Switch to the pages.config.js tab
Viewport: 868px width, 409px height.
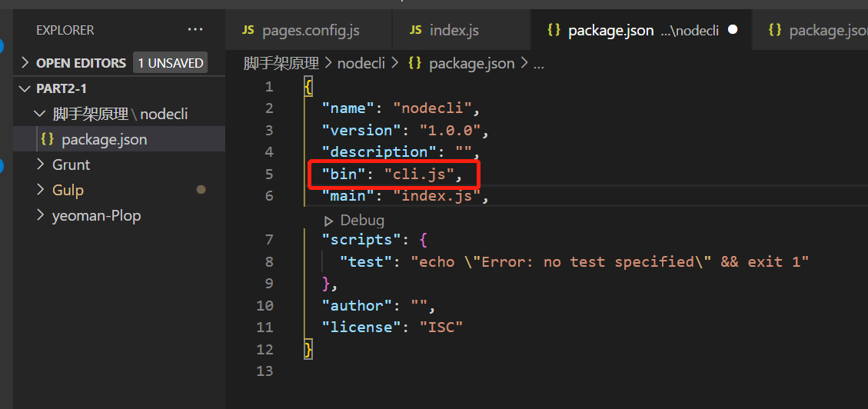(x=311, y=30)
